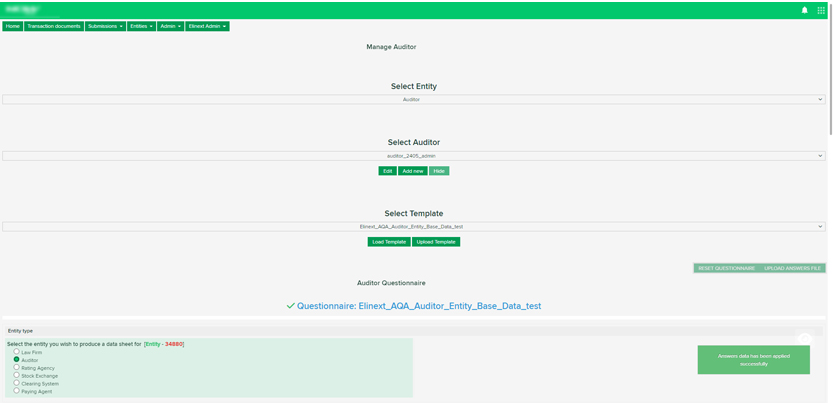The height and width of the screenshot is (405, 834).
Task: Go to Transaction documents
Action: [54, 26]
